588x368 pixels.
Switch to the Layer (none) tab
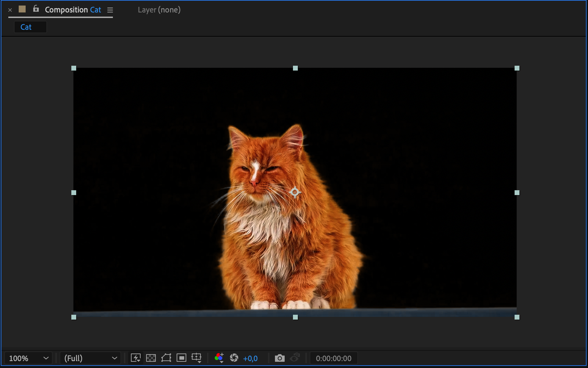click(159, 10)
